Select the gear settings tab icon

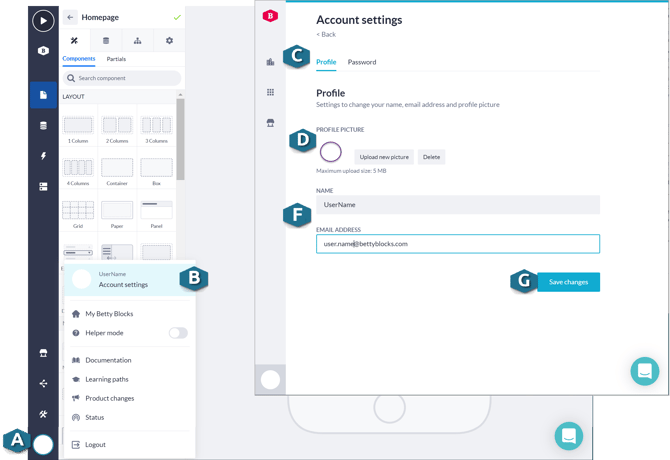coord(169,41)
